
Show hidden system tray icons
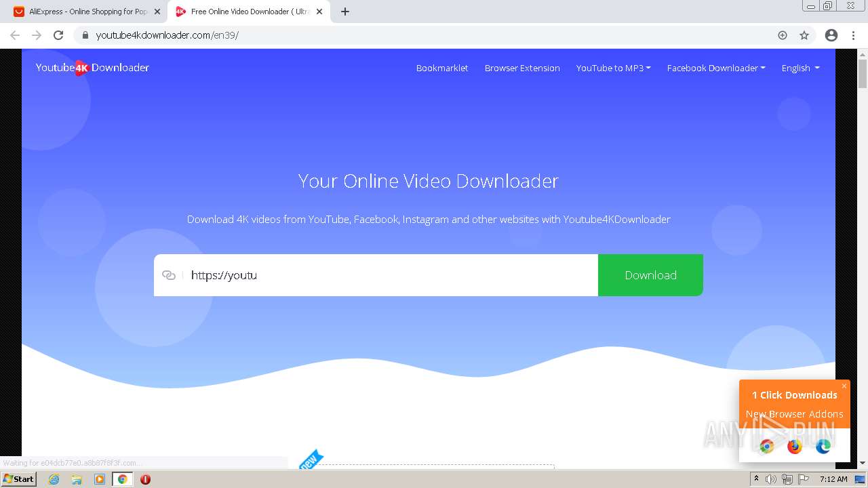[756, 479]
